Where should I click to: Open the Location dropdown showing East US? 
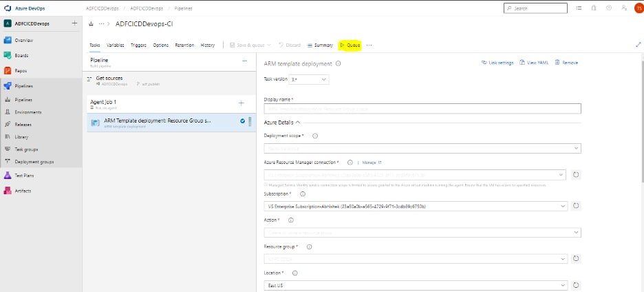(x=416, y=285)
